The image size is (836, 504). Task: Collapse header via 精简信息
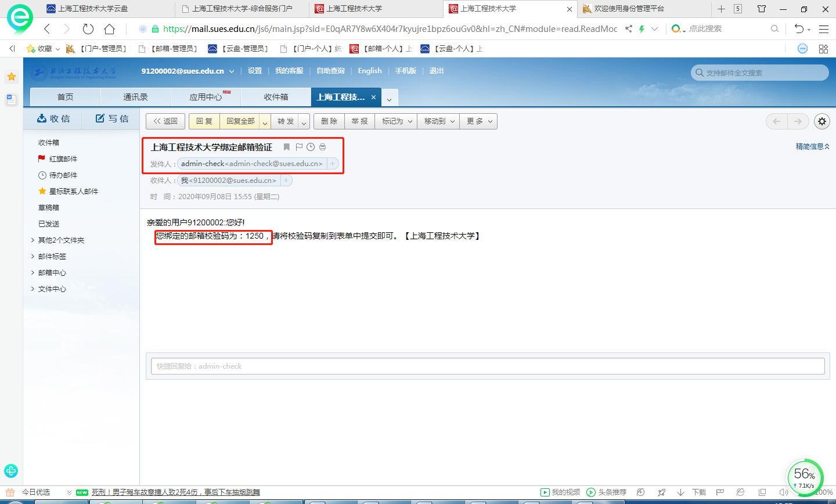(x=812, y=146)
